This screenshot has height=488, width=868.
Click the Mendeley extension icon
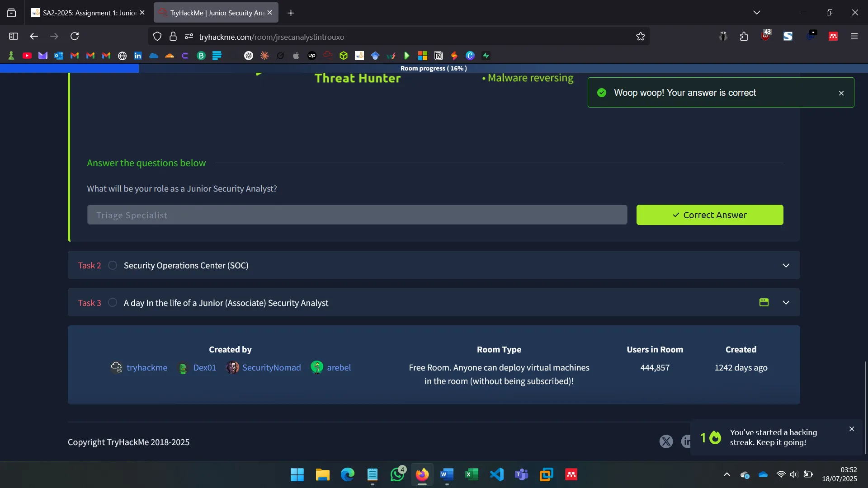[833, 36]
